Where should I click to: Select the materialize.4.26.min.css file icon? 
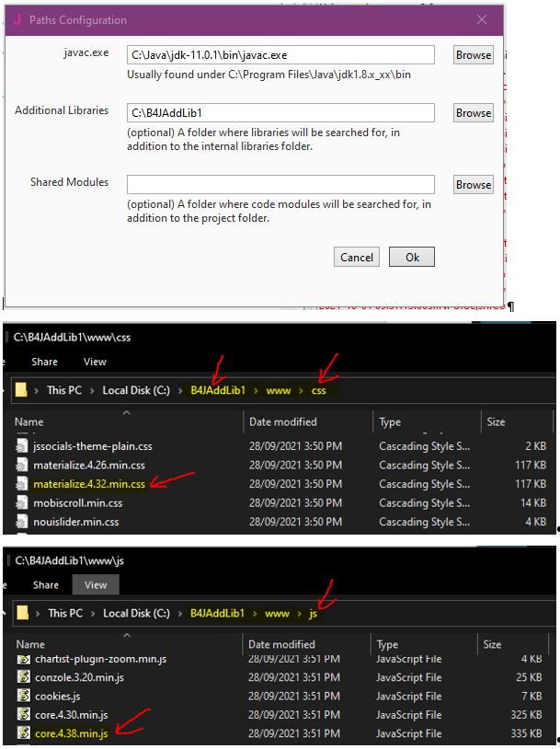[x=22, y=465]
